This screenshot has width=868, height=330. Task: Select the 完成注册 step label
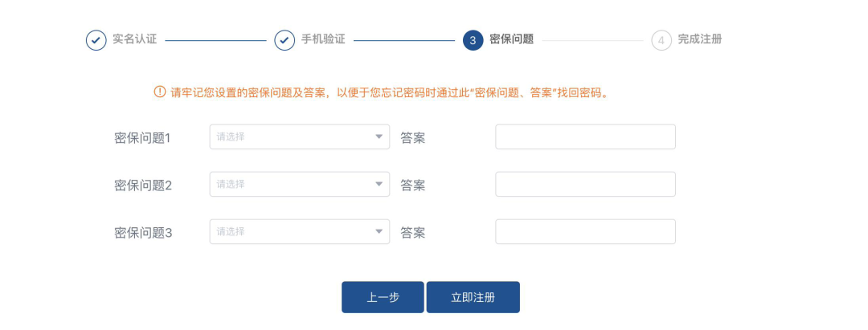(700, 39)
